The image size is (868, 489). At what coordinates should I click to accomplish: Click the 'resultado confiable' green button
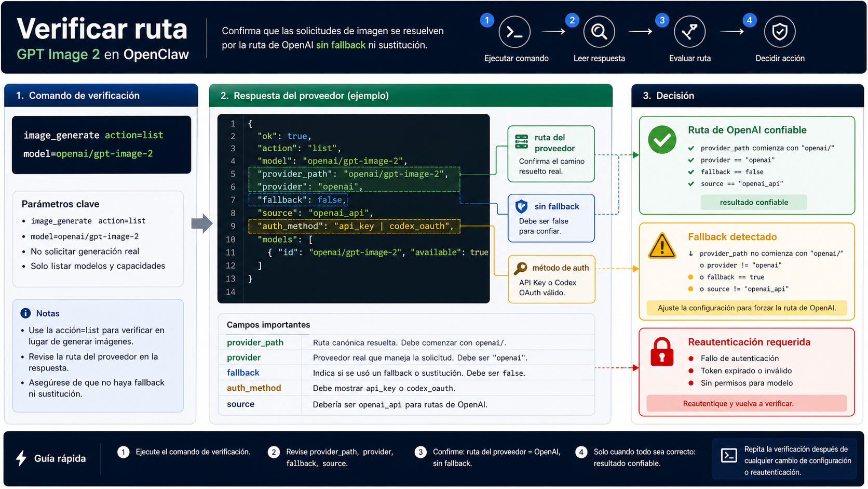(754, 202)
